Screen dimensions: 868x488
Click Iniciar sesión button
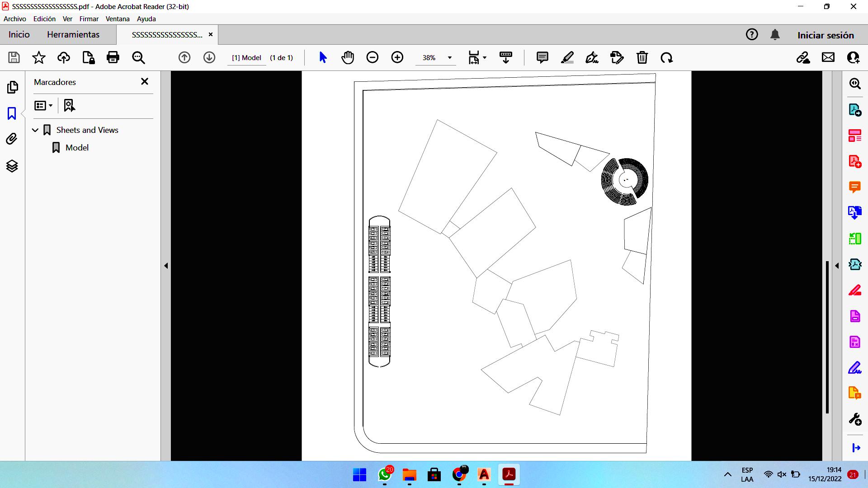pos(826,35)
